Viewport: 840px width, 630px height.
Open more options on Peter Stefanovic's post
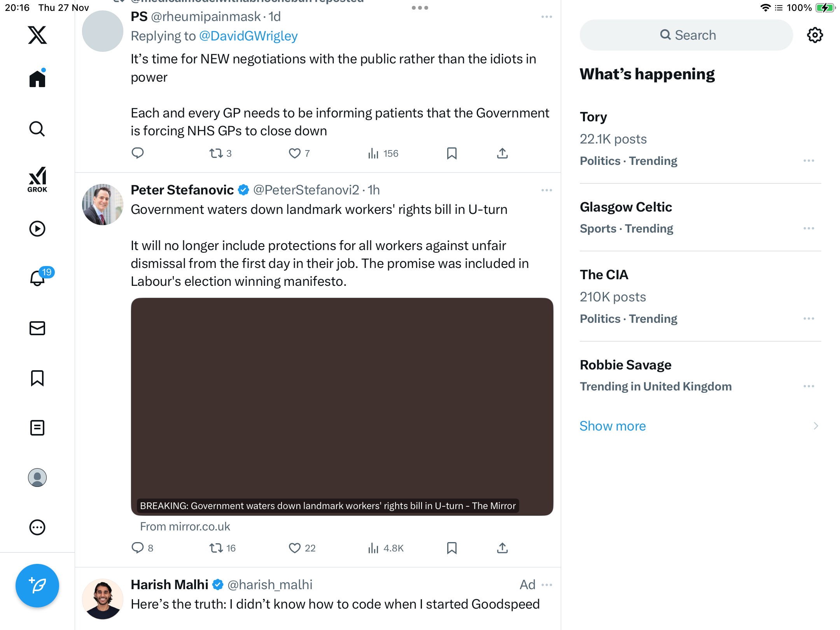pyautogui.click(x=546, y=190)
